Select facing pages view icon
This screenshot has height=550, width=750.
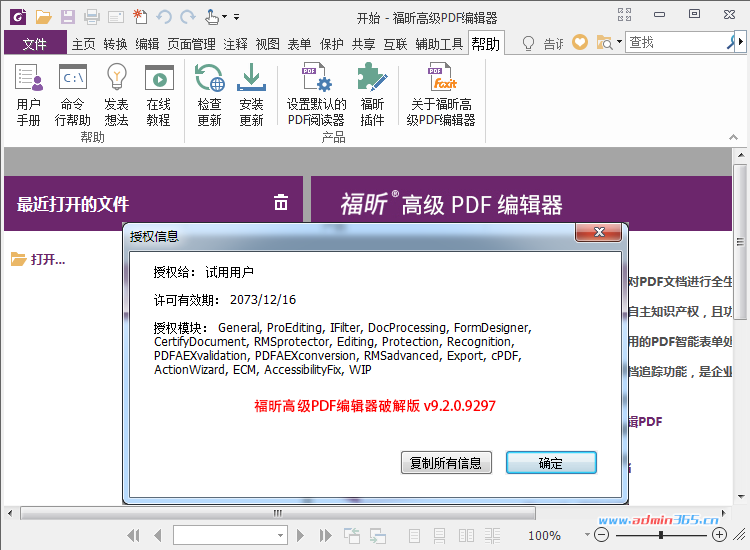466,536
